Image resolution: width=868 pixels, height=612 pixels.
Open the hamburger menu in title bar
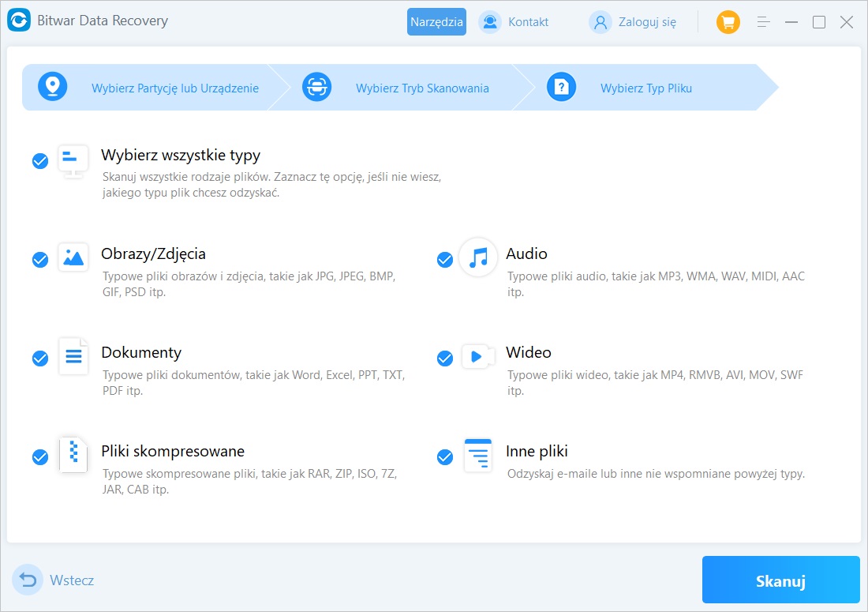764,22
